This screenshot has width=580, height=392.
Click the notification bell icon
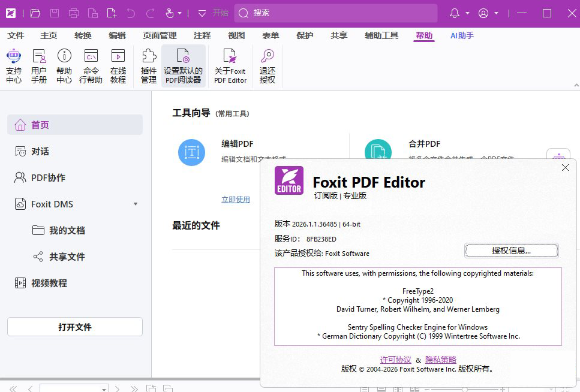pyautogui.click(x=455, y=13)
